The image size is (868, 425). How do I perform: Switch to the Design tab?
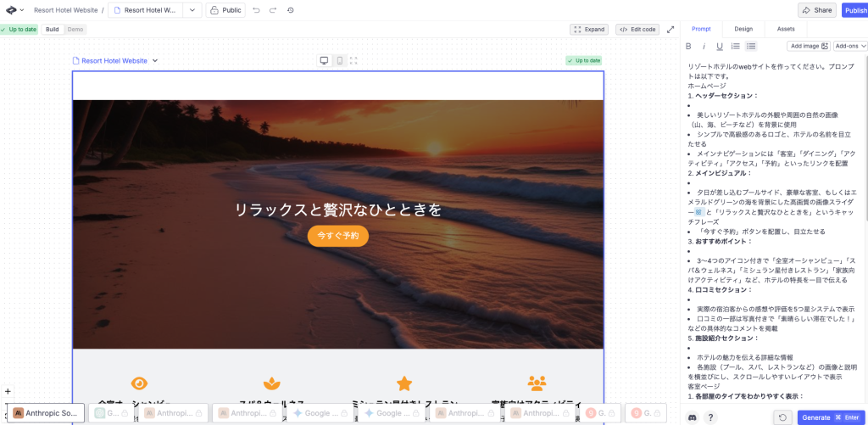[743, 29]
